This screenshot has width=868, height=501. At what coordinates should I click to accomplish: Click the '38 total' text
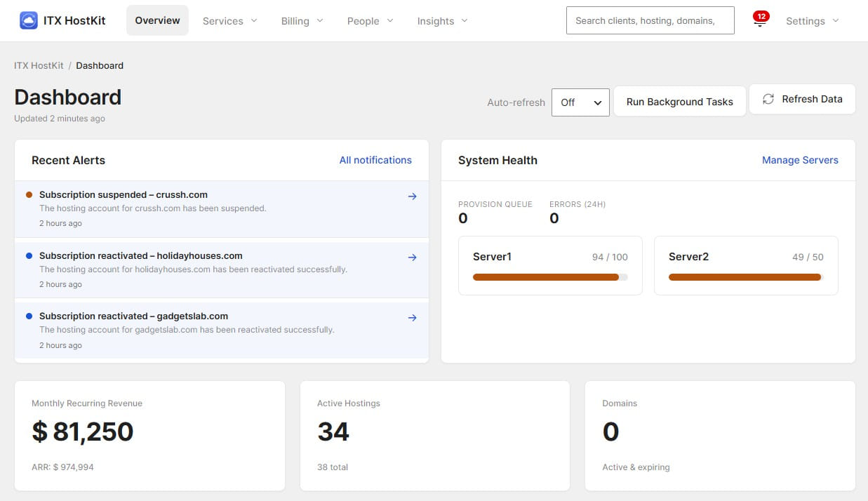point(333,467)
